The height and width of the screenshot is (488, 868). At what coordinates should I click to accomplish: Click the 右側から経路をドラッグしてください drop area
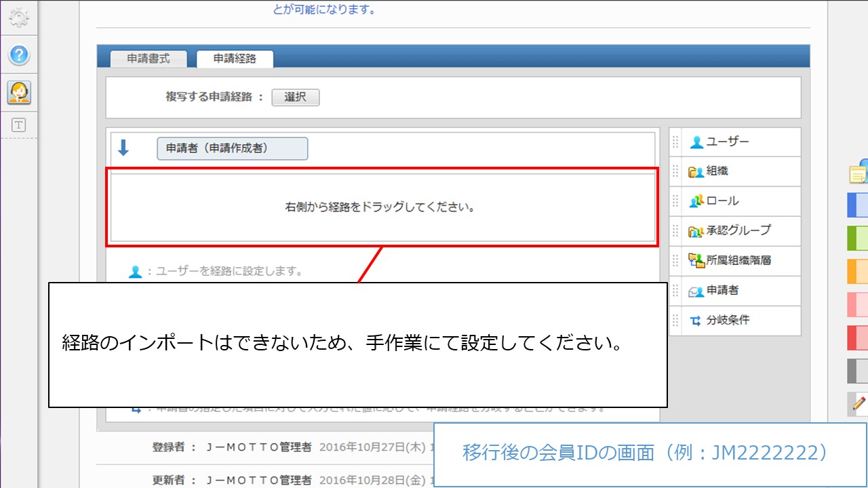[x=382, y=207]
